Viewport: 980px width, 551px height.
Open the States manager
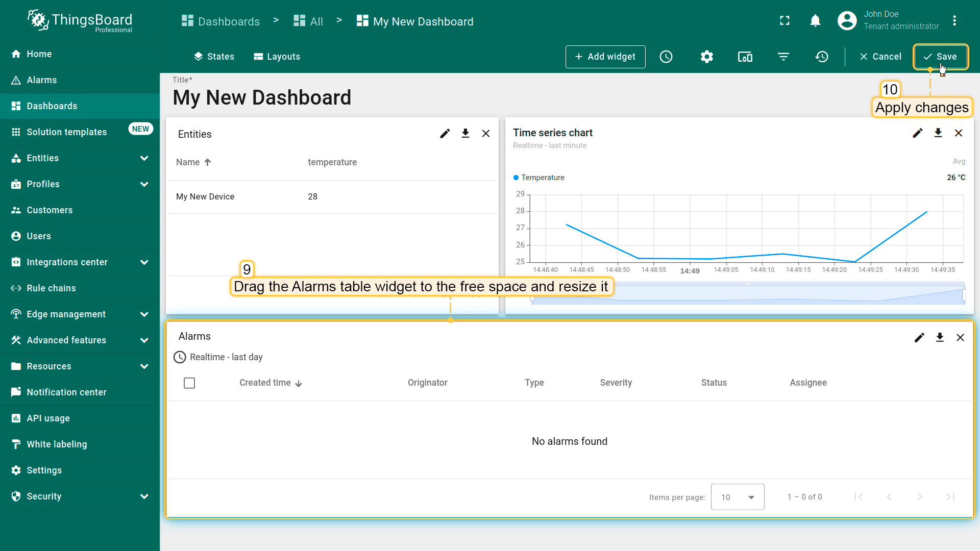point(214,57)
